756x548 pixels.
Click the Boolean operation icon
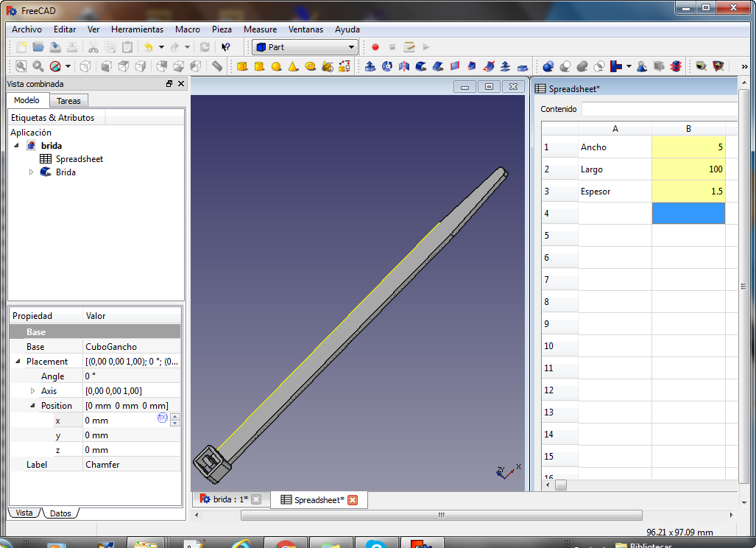pos(548,66)
